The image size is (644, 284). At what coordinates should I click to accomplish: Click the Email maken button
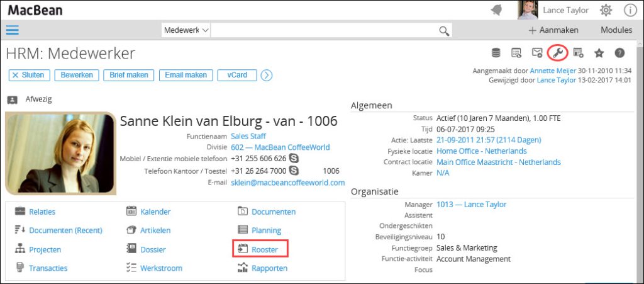coord(186,75)
